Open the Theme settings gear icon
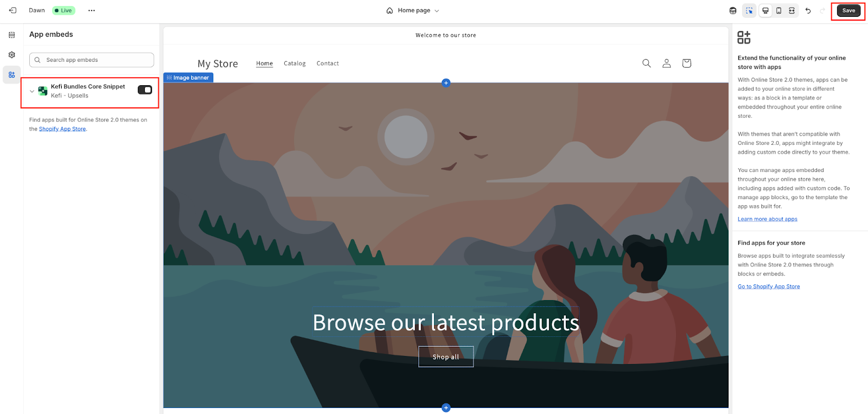The width and height of the screenshot is (868, 414). click(12, 55)
